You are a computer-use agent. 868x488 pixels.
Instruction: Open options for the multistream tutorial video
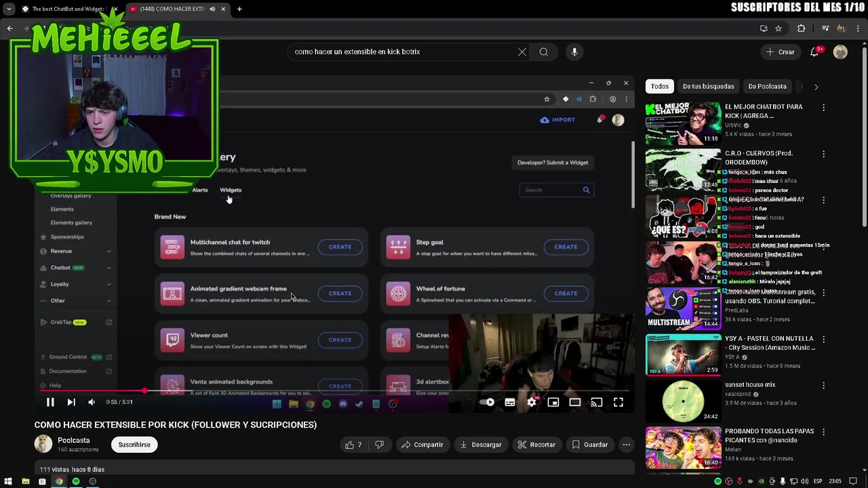point(824,293)
